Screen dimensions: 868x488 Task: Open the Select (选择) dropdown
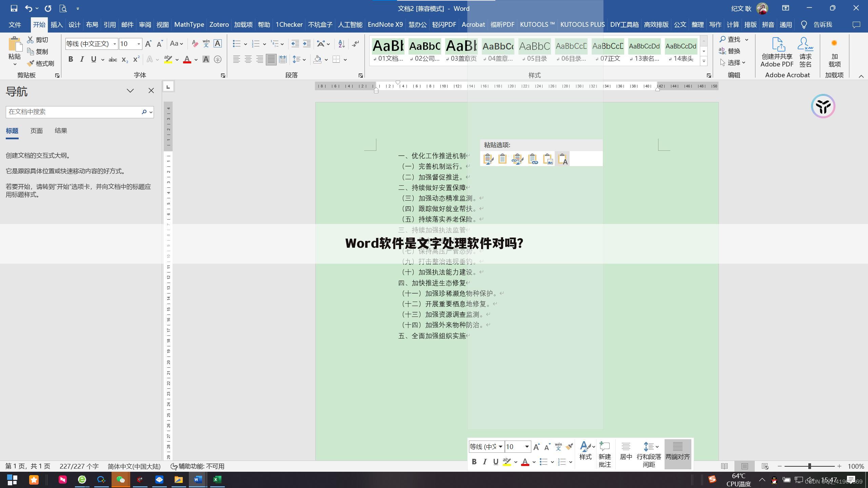733,63
